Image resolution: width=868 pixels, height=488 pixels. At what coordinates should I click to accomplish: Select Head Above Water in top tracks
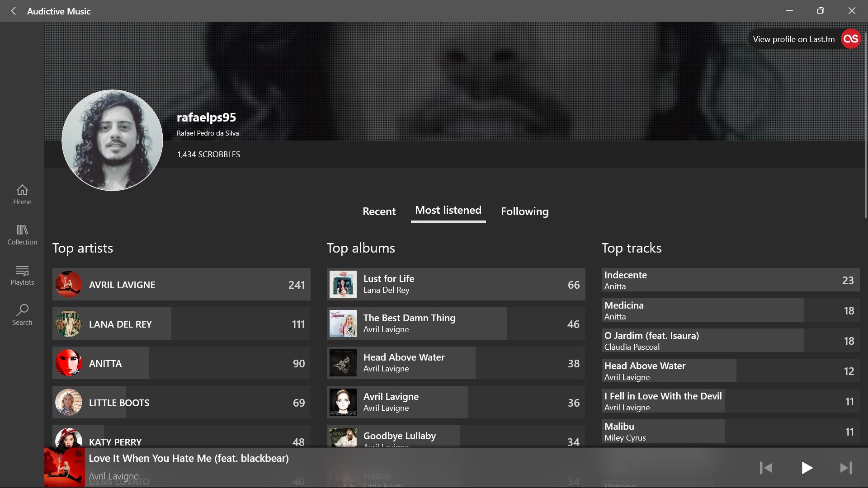pos(731,371)
